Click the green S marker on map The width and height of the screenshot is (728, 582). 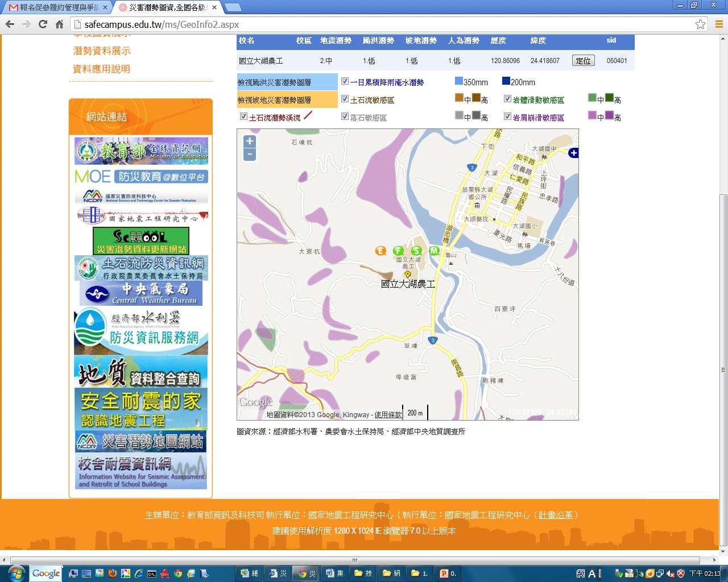417,251
